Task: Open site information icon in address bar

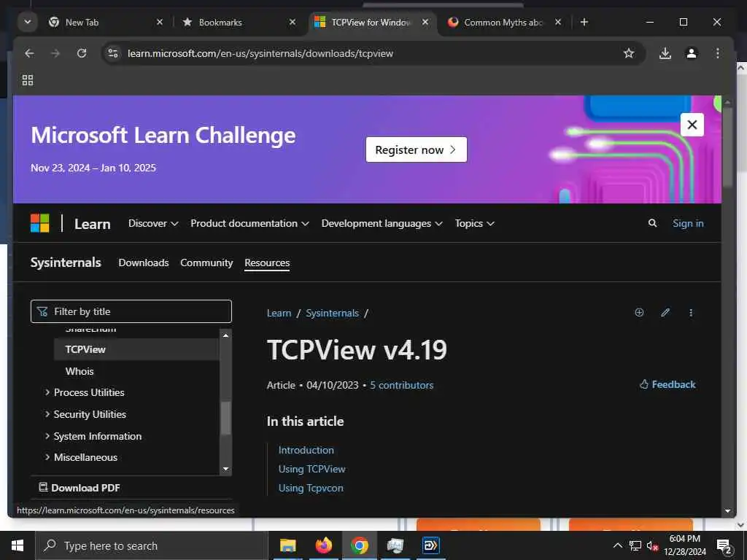Action: pos(113,53)
